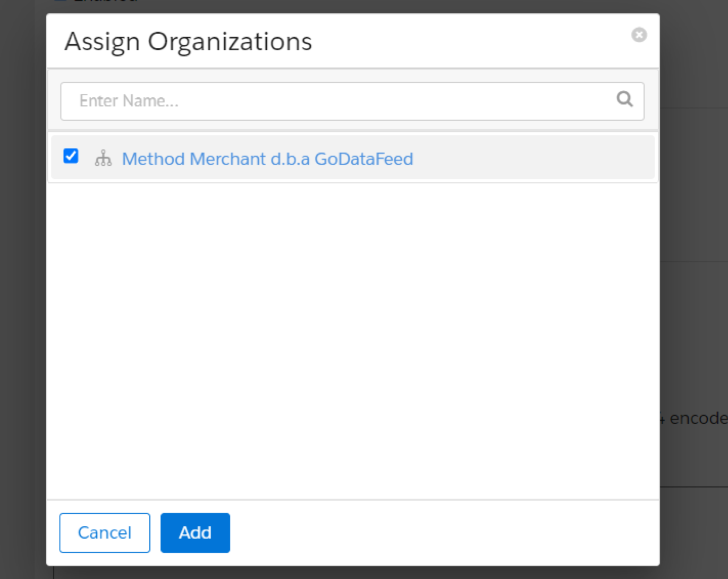Screen dimensions: 728x579
Task: Click the organization hierarchy icon beside Method Merchant
Action: point(103,158)
